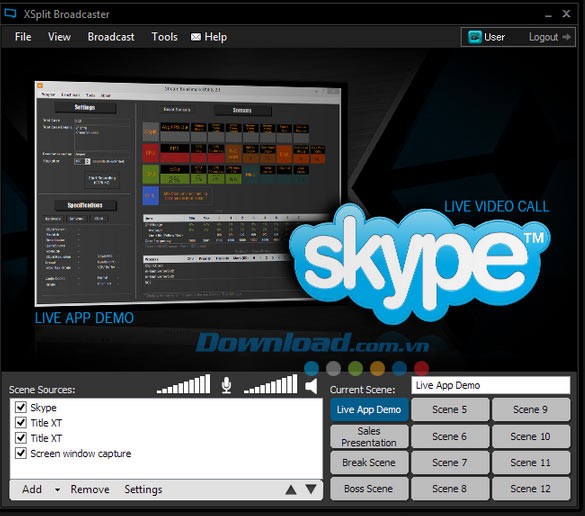Switch to Live App Demo scene
The image size is (585, 516).
point(369,410)
